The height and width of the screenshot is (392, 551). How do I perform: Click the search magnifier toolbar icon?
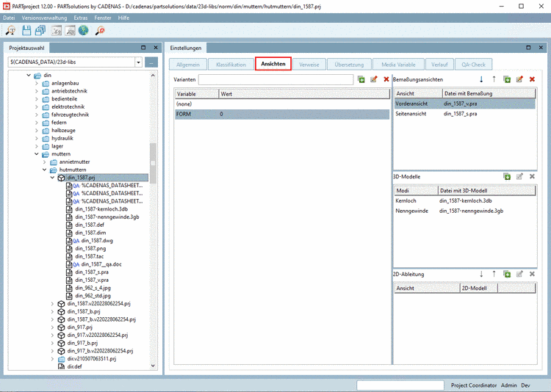11,31
